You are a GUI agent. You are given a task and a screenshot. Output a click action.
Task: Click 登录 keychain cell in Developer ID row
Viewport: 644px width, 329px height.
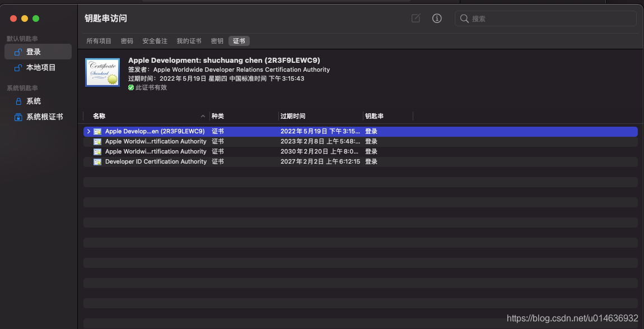pos(371,161)
